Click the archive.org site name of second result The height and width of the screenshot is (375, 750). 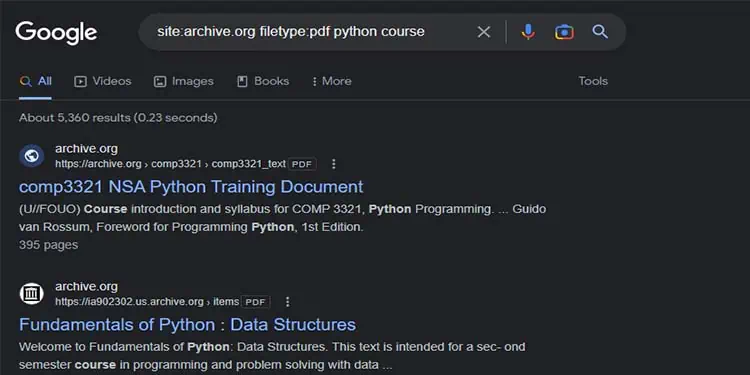[86, 287]
